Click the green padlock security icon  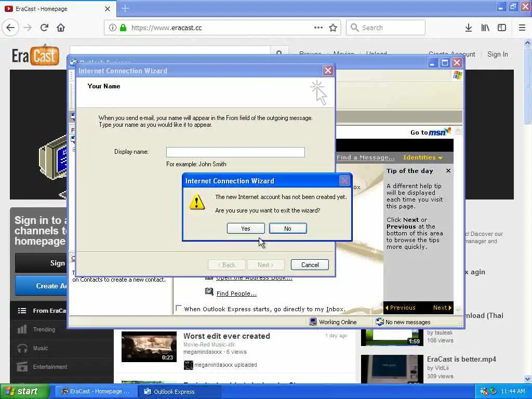coord(123,28)
